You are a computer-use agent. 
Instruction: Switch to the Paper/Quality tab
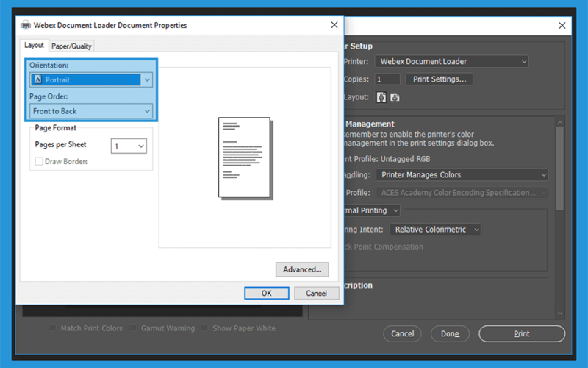click(x=71, y=46)
